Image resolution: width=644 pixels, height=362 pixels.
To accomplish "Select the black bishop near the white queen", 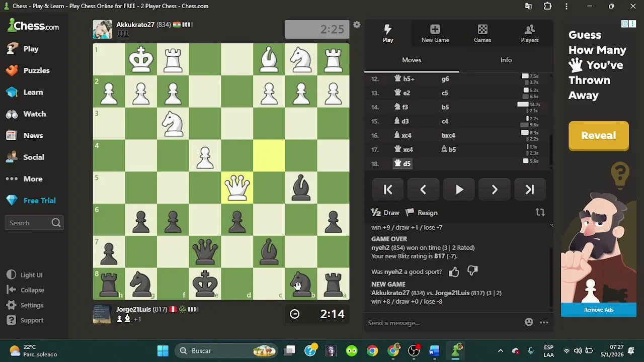I will (301, 188).
